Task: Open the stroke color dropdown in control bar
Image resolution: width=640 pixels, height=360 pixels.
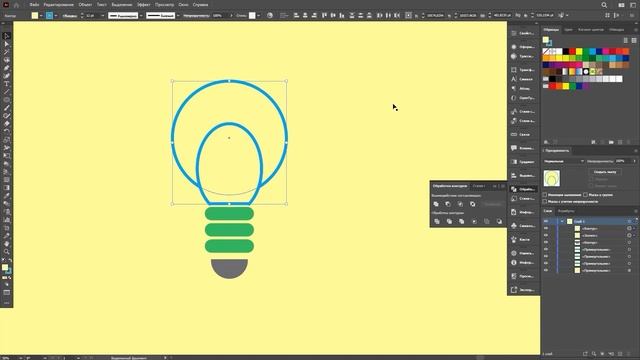Action: point(56,16)
